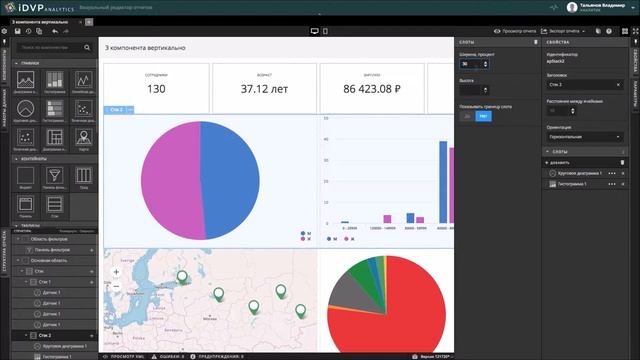Add a new report tab with plus button
Image resolution: width=640 pixels, height=360 pixels.
pyautogui.click(x=89, y=22)
